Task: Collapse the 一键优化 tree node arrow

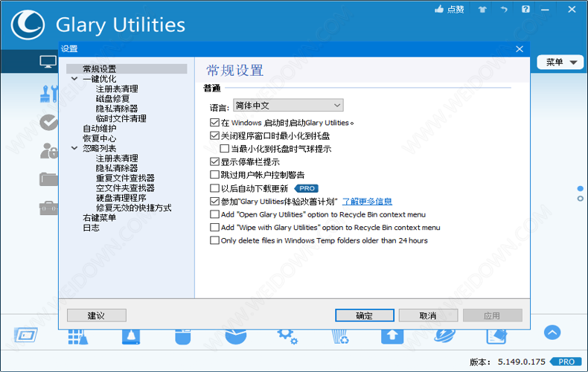Action: click(74, 79)
